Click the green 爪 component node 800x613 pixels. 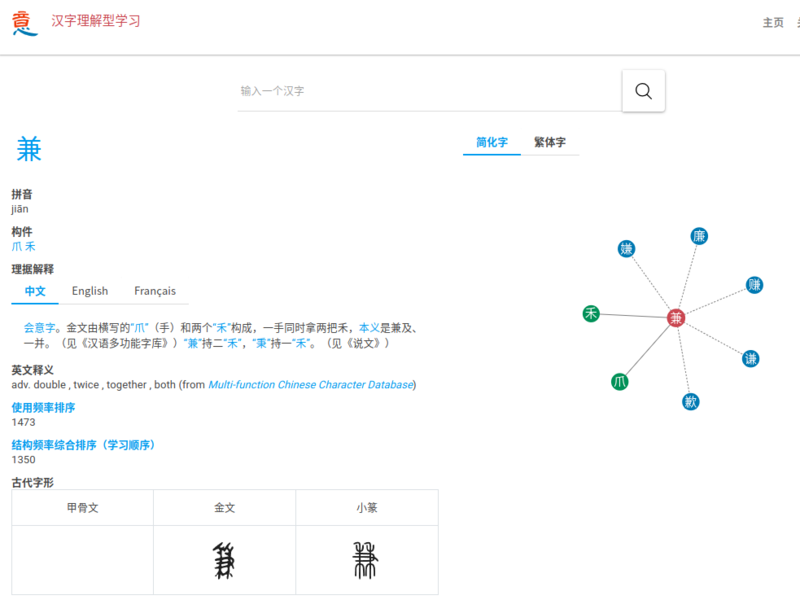coord(620,381)
